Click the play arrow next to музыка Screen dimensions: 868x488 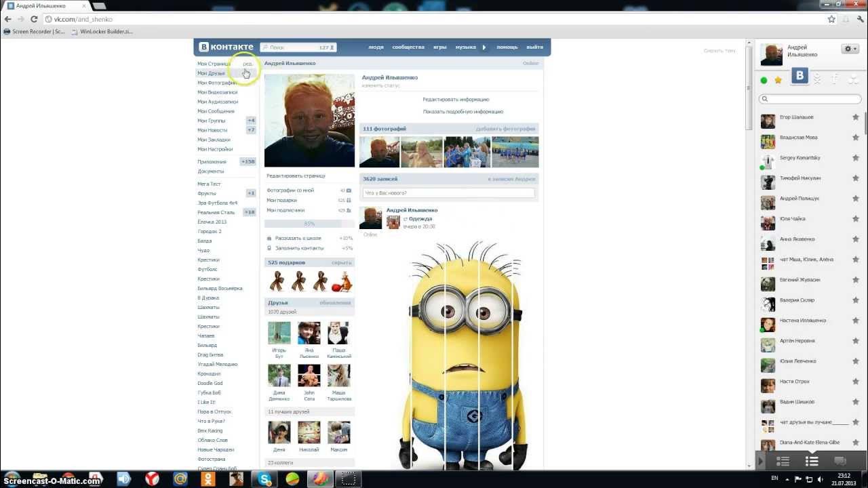[484, 47]
